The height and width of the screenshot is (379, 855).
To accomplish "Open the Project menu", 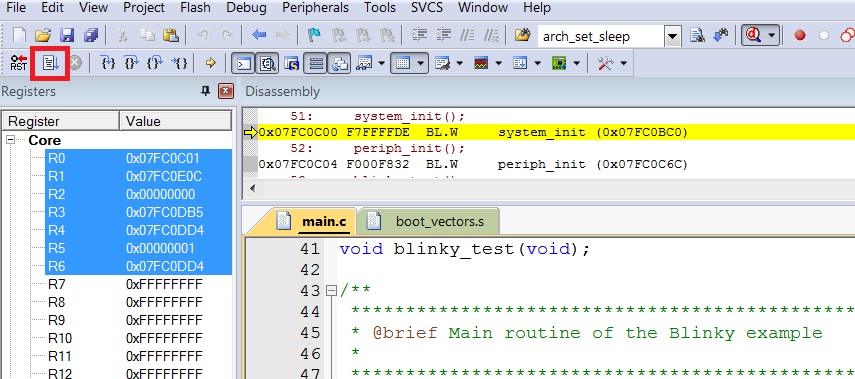I will click(143, 8).
